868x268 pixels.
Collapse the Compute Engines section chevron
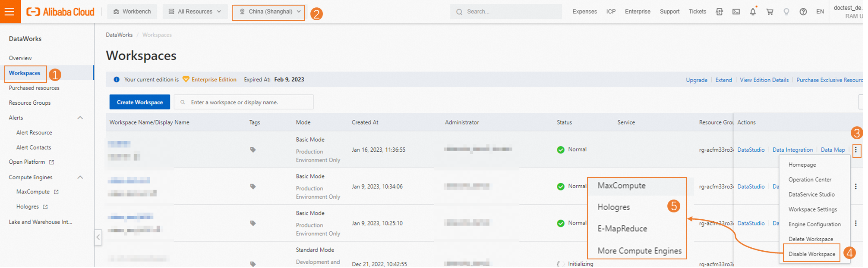point(80,177)
